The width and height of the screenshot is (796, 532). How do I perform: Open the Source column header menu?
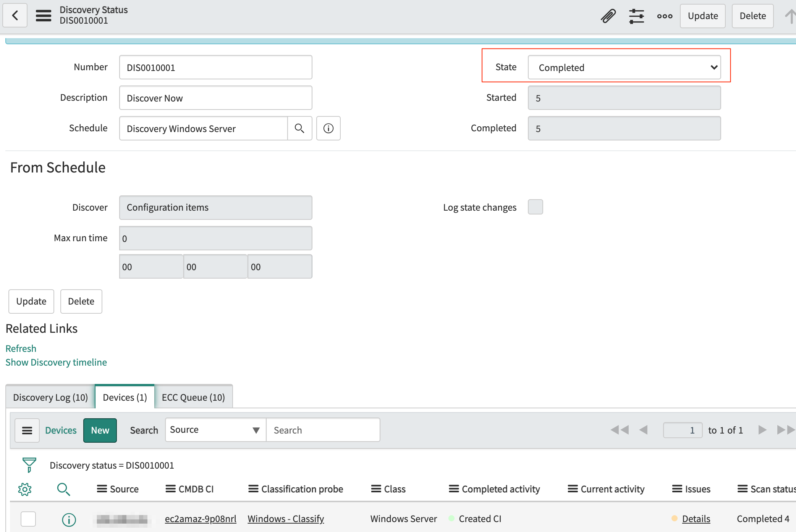coord(101,489)
